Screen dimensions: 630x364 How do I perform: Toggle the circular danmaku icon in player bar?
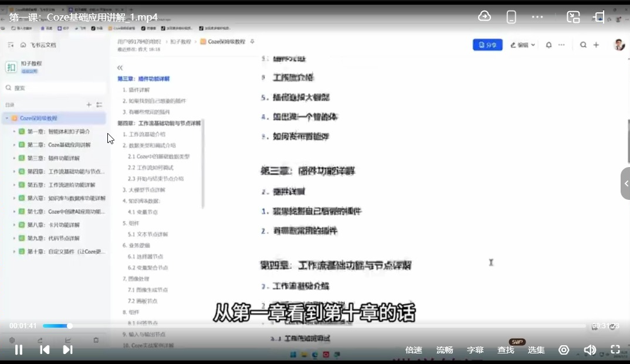click(x=564, y=349)
